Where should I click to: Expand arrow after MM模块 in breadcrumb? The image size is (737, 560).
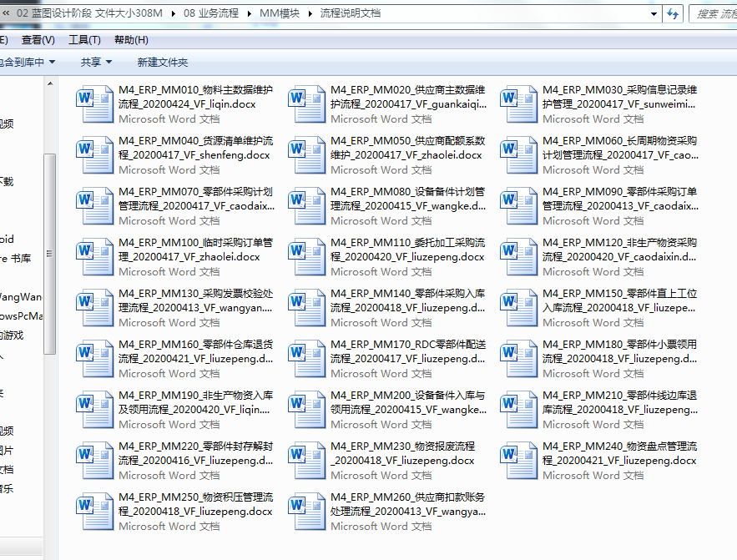[311, 13]
